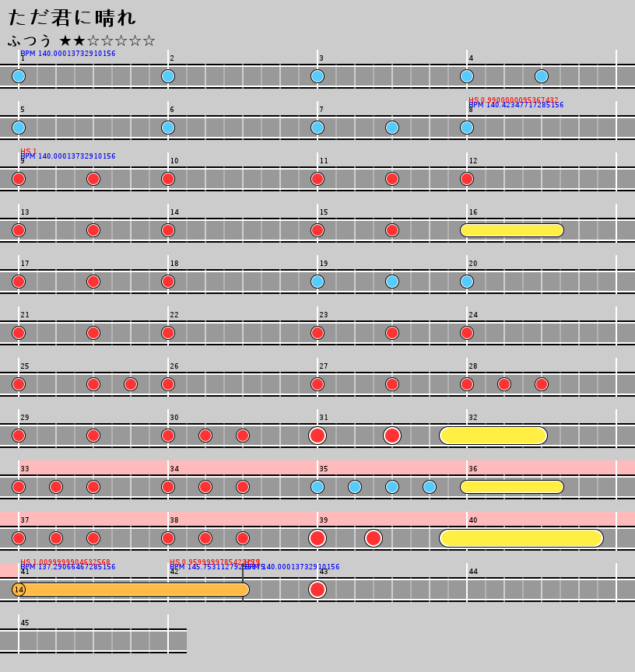Click the long yellow drumroll in measure 40
The image size is (635, 672).
point(521,538)
